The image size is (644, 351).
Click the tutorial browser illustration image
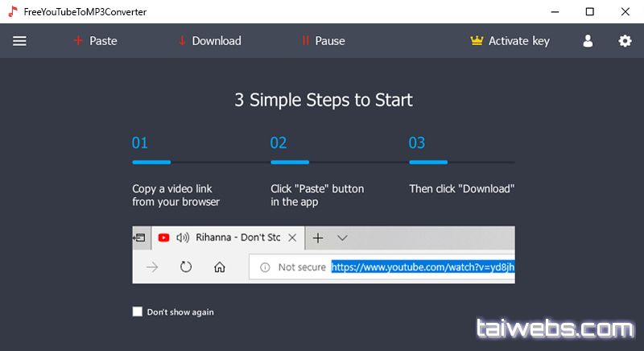click(324, 254)
